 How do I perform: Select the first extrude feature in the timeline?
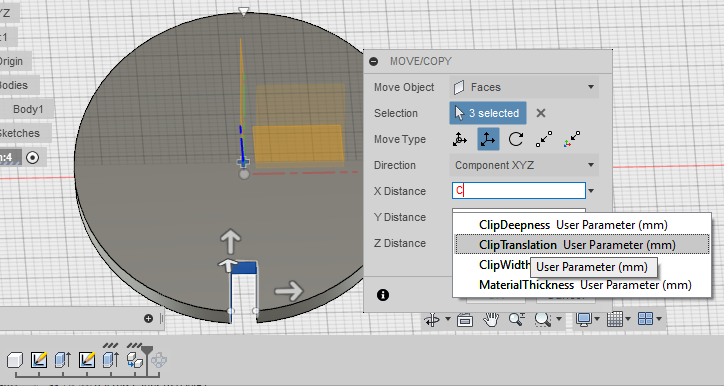click(63, 360)
